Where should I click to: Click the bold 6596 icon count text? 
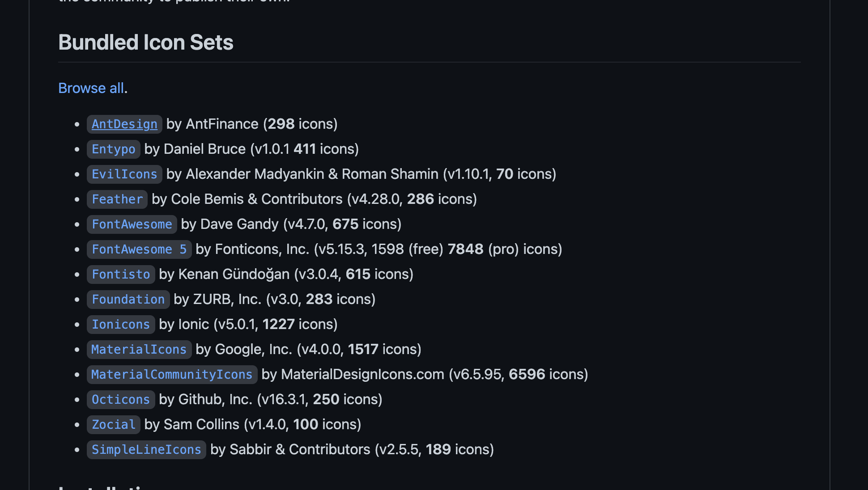[527, 374]
